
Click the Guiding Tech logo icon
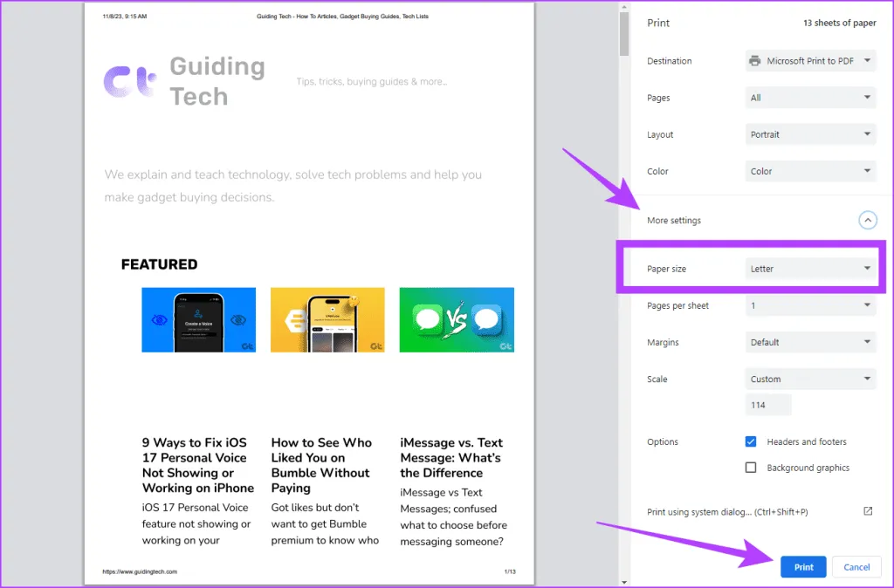pyautogui.click(x=129, y=81)
